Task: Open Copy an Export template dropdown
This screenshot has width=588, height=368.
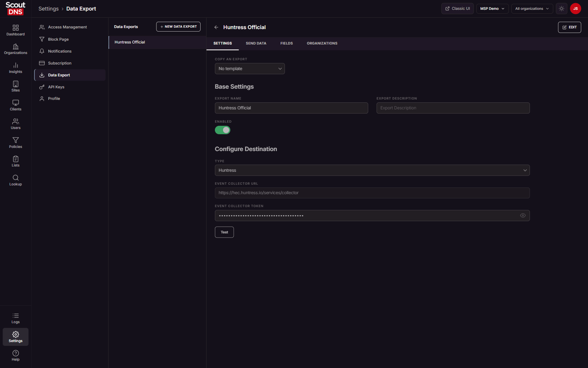Action: [x=250, y=69]
